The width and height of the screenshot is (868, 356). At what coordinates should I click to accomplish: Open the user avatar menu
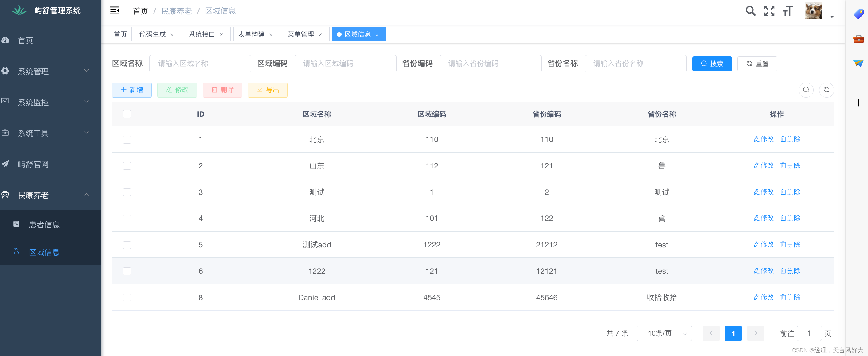(813, 11)
